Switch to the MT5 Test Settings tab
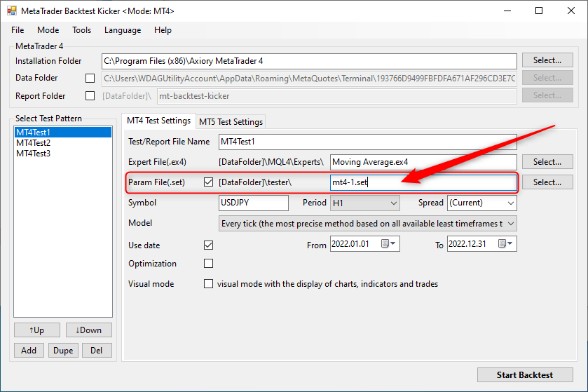Viewport: 588px width, 392px height. 231,122
